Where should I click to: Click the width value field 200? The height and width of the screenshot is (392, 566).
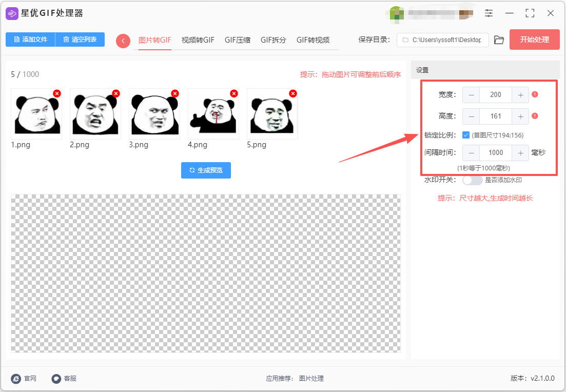pos(496,95)
